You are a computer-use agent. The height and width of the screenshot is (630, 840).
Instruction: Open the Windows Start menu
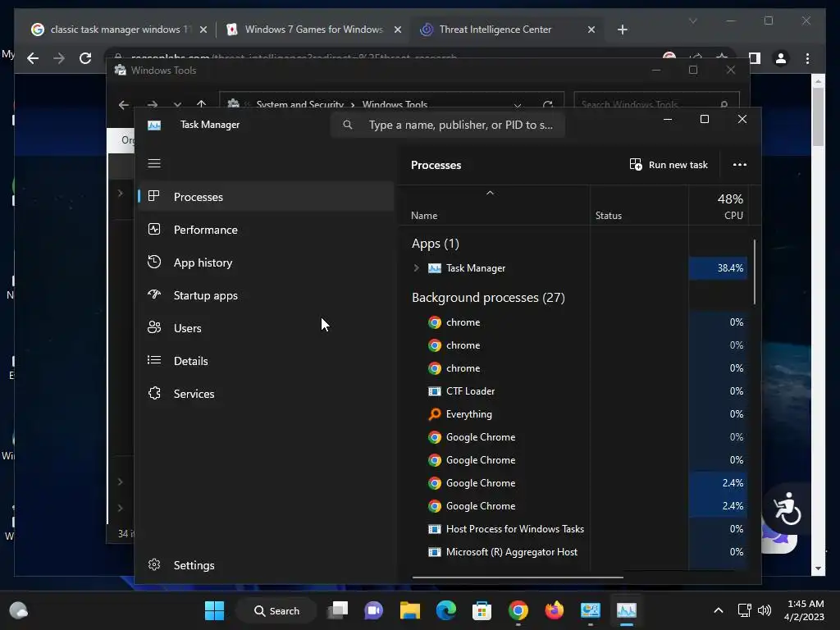pyautogui.click(x=214, y=610)
